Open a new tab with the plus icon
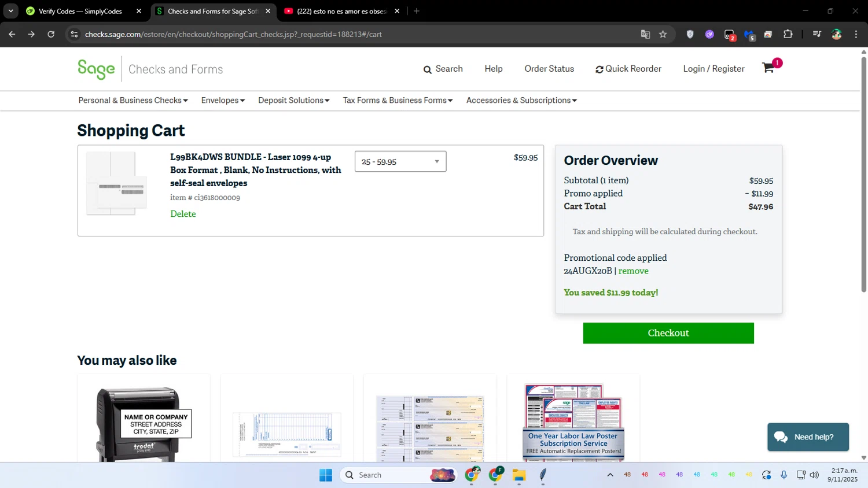This screenshot has width=868, height=488. click(417, 11)
